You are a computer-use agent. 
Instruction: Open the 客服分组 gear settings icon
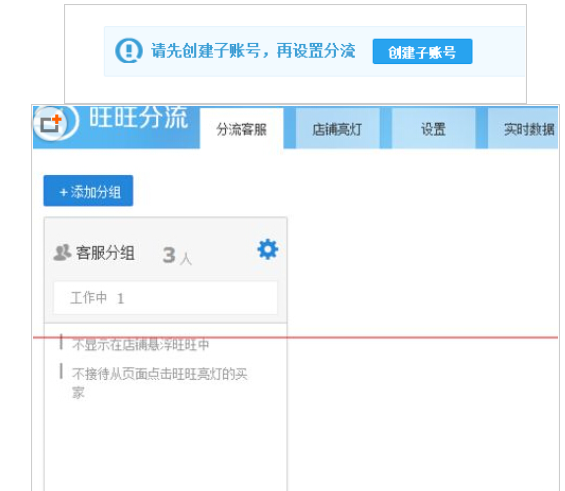268,249
